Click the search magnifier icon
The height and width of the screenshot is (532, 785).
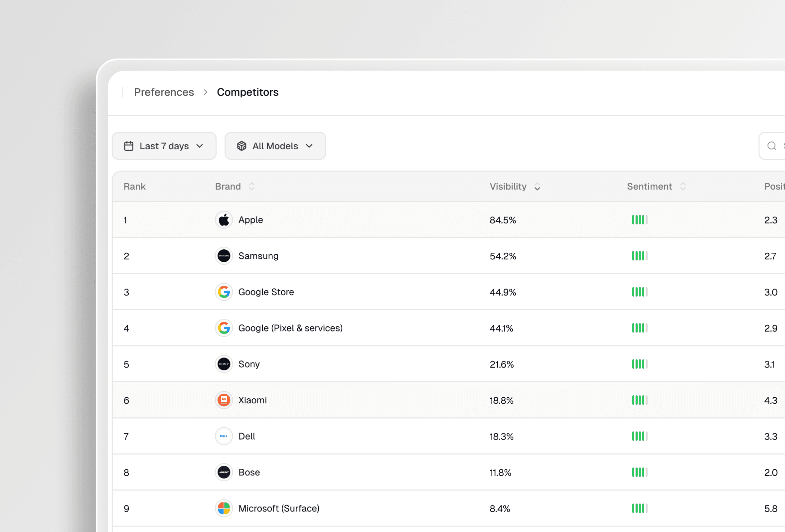point(771,146)
